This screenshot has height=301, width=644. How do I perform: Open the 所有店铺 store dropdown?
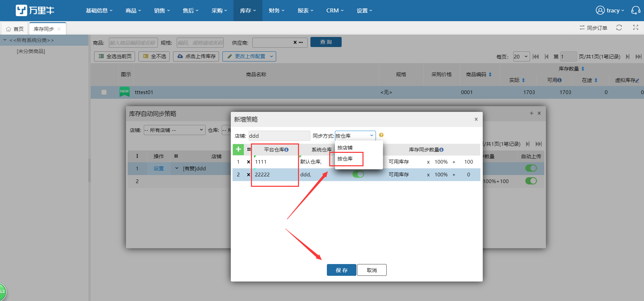174,130
